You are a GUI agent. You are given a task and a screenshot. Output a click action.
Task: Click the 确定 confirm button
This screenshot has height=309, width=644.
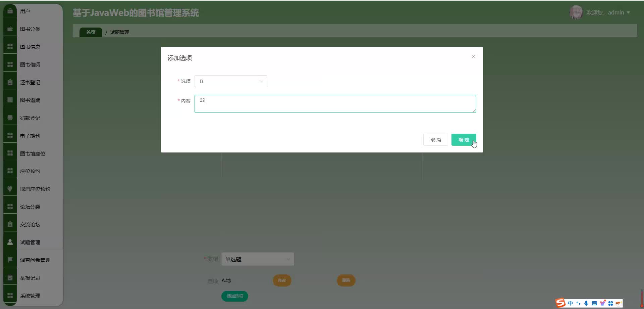click(464, 139)
